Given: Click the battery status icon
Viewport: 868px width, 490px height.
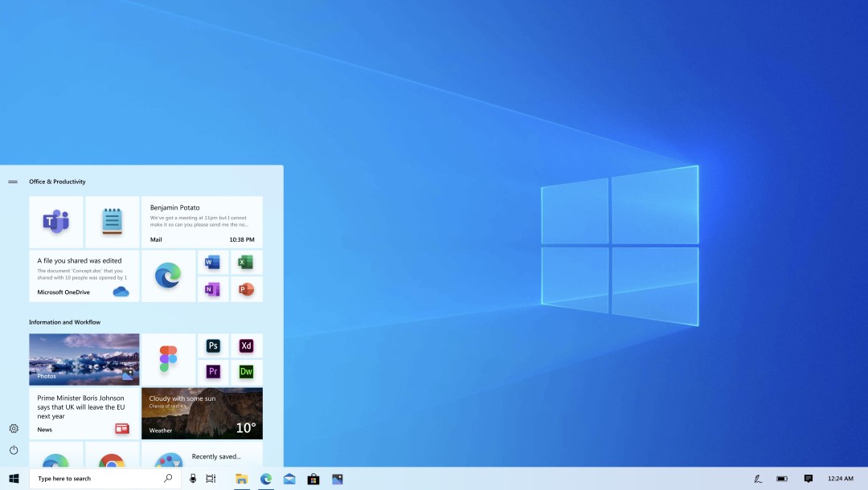Looking at the screenshot, I should pos(782,479).
